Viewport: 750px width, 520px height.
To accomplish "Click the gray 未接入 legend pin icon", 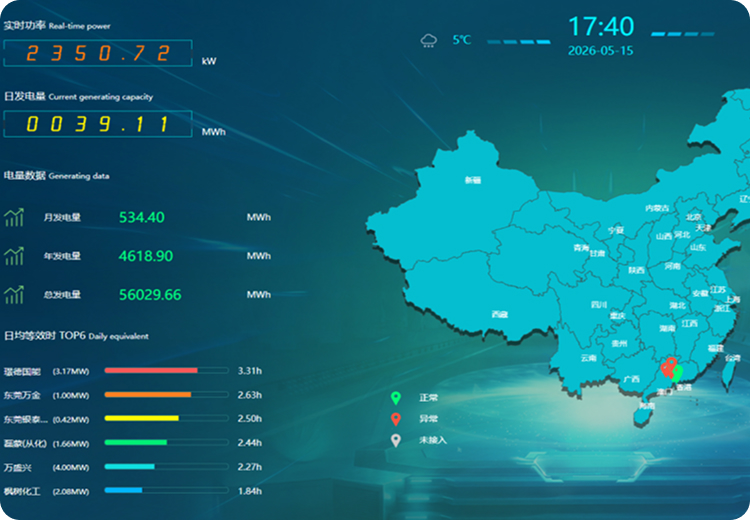I will coord(396,440).
